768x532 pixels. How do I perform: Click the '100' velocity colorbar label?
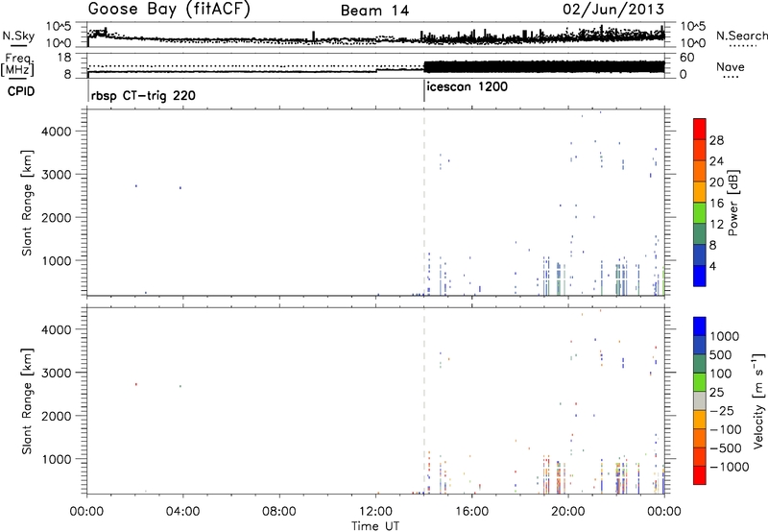pyautogui.click(x=721, y=374)
